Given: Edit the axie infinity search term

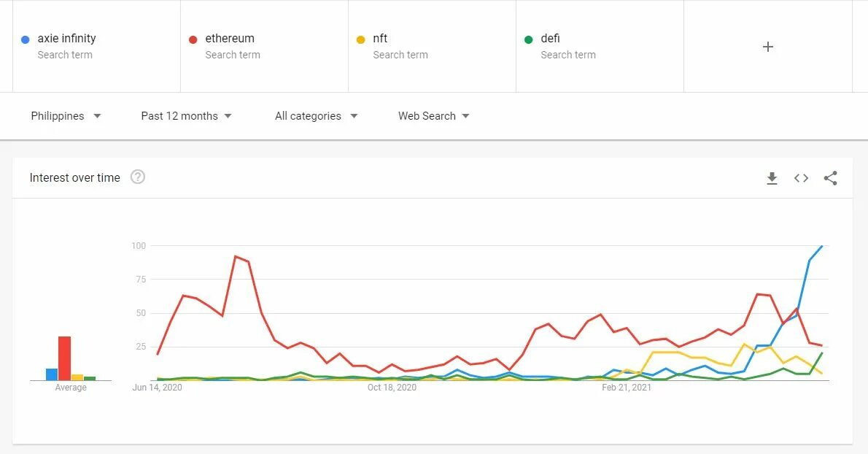Looking at the screenshot, I should pyautogui.click(x=67, y=39).
